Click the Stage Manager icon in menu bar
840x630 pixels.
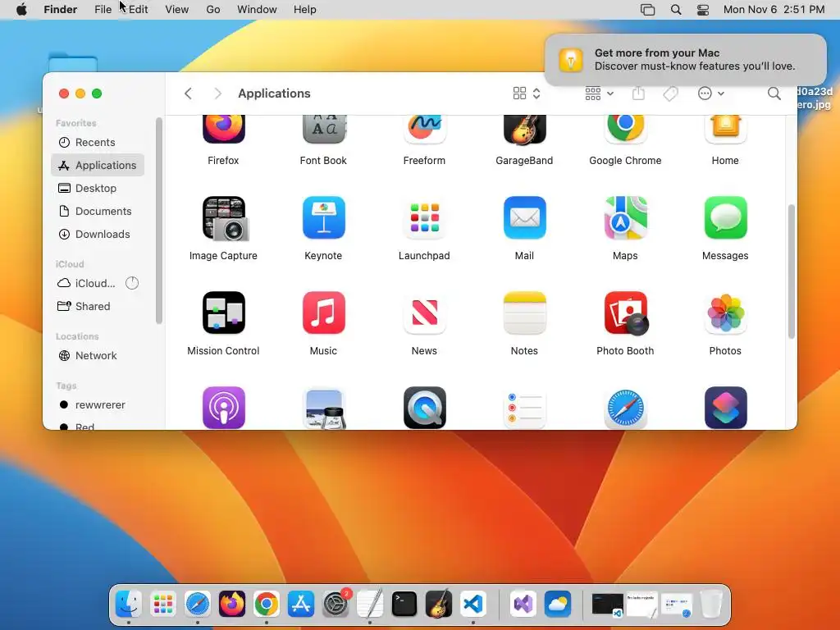pyautogui.click(x=648, y=10)
